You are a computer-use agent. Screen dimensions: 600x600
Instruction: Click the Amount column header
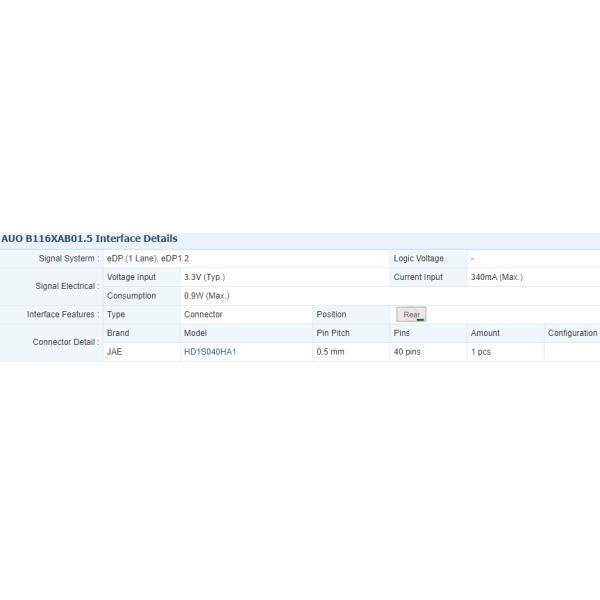coord(485,333)
